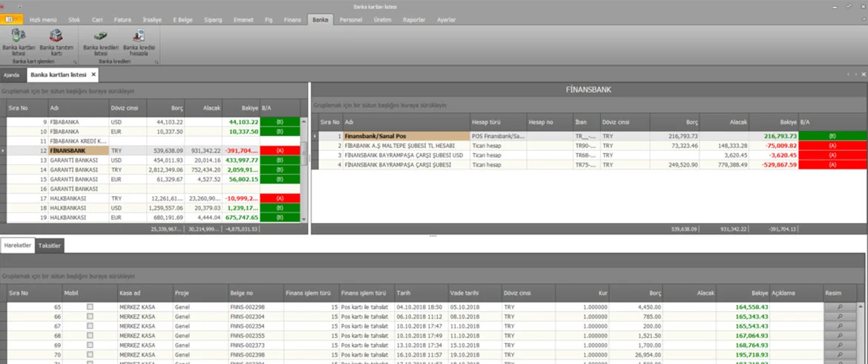Launch Banka kredisi hesapla tool
868x364 pixels.
coord(139,42)
